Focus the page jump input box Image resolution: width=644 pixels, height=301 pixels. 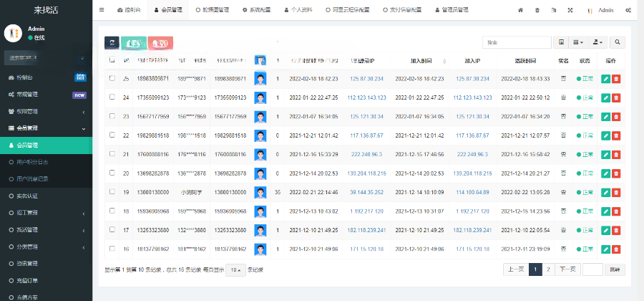coord(592,269)
